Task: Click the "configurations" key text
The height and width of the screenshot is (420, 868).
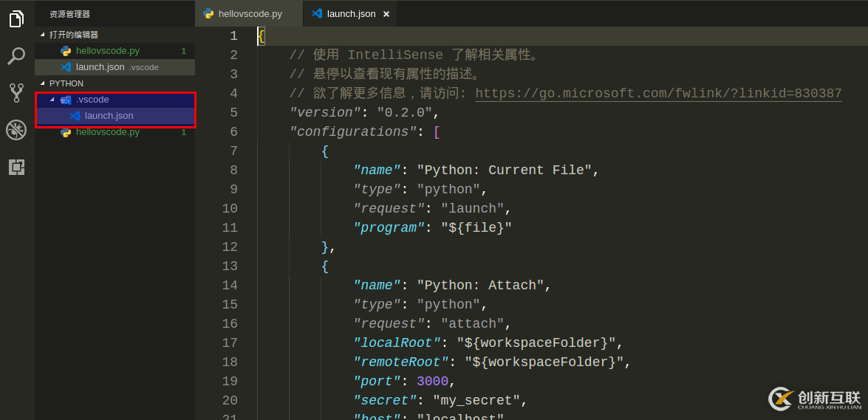Action: 353,131
